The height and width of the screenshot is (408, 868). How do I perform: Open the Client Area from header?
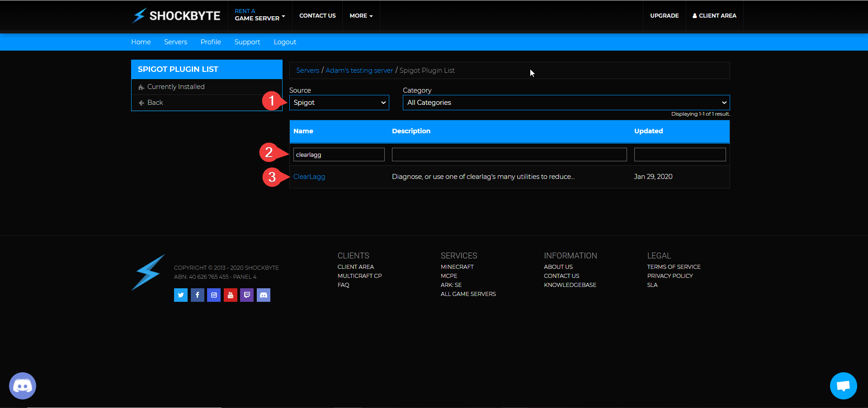[715, 16]
